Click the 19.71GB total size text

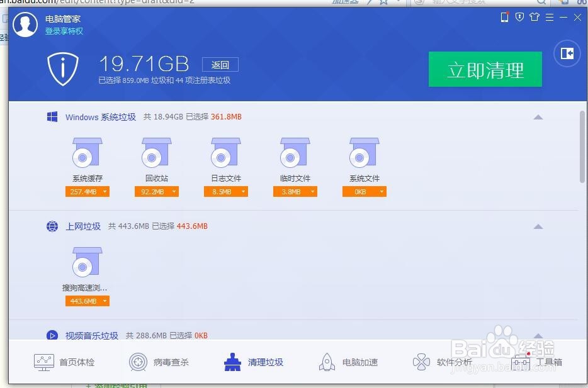144,64
